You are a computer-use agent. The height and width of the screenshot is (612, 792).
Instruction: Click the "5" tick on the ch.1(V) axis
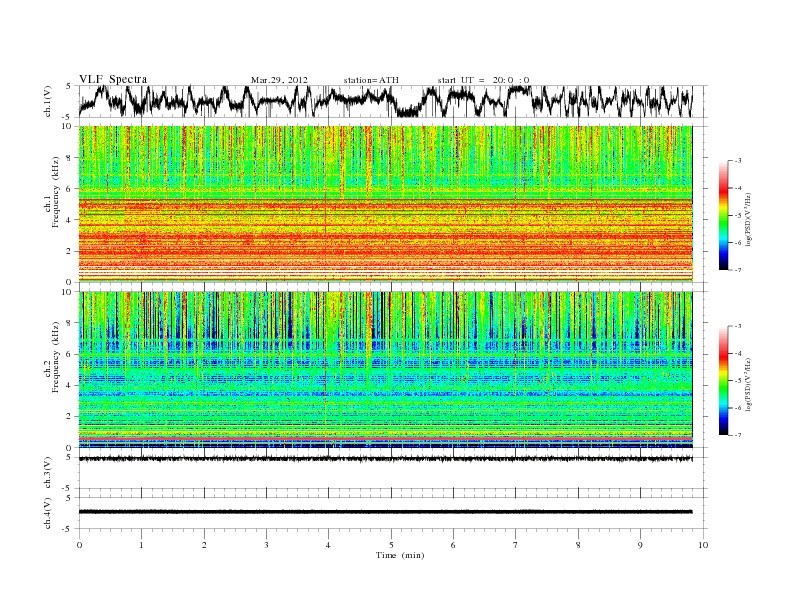(x=68, y=86)
